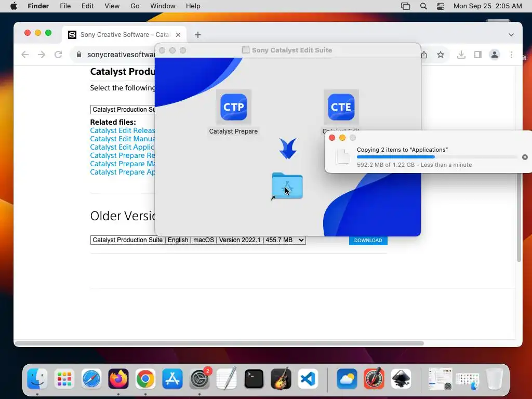This screenshot has height=399, width=532.
Task: Click the blue DOWNLOAD button
Action: pos(368,240)
